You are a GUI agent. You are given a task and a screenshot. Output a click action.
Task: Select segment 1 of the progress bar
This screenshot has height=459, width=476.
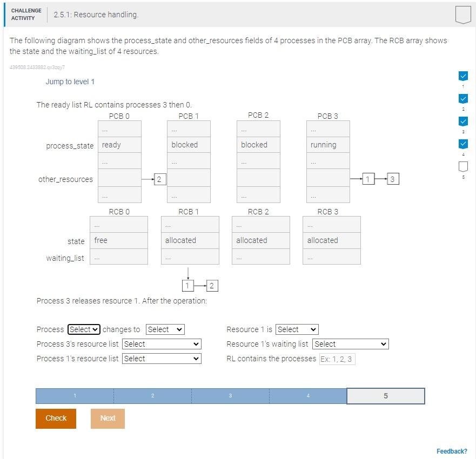pyautogui.click(x=75, y=395)
